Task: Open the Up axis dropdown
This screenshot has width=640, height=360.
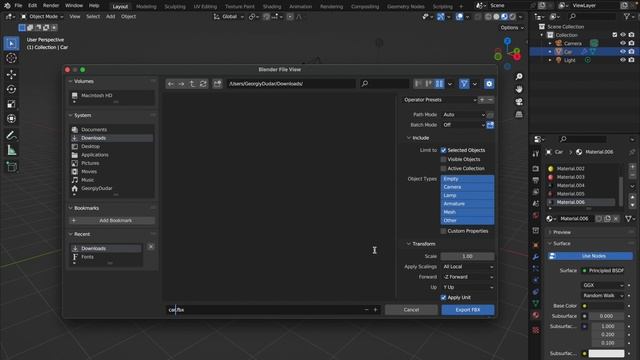Action: 468,287
